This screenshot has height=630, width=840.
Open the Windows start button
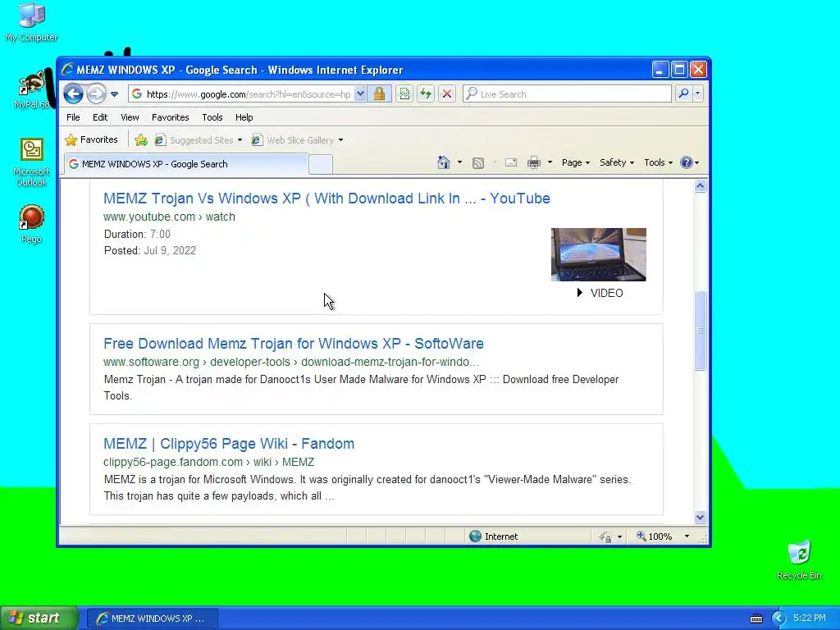click(x=39, y=619)
